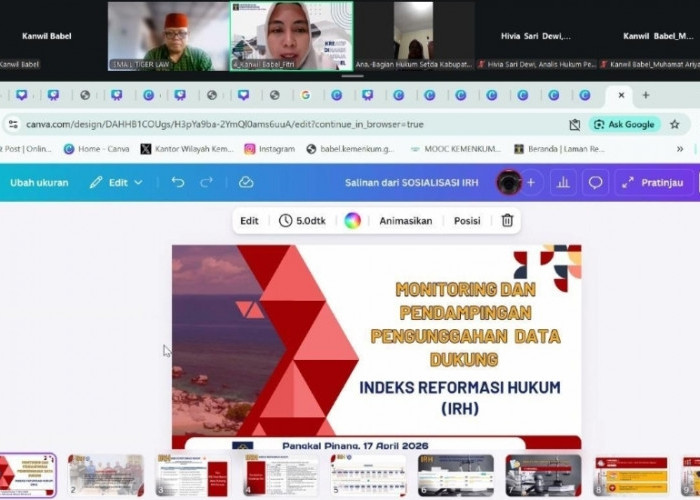This screenshot has height=500, width=700.
Task: Select slide thumbnail 4
Action: (x=281, y=475)
